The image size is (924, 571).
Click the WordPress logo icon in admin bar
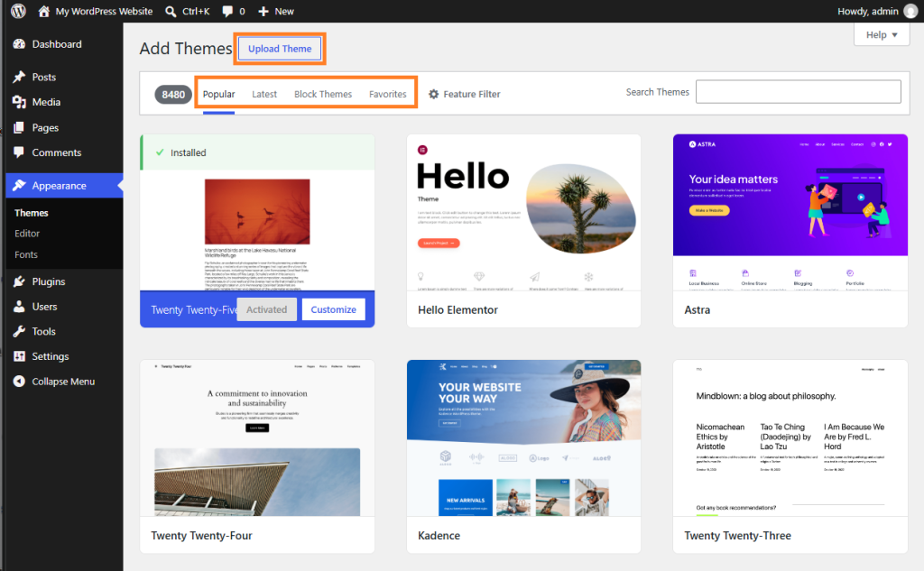point(18,11)
